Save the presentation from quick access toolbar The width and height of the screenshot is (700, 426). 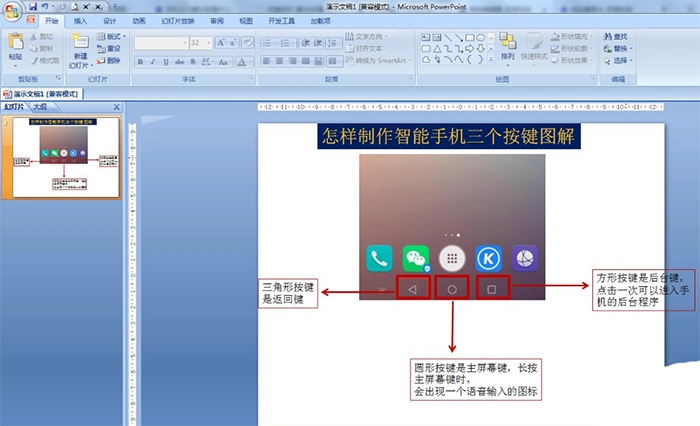pyautogui.click(x=33, y=7)
